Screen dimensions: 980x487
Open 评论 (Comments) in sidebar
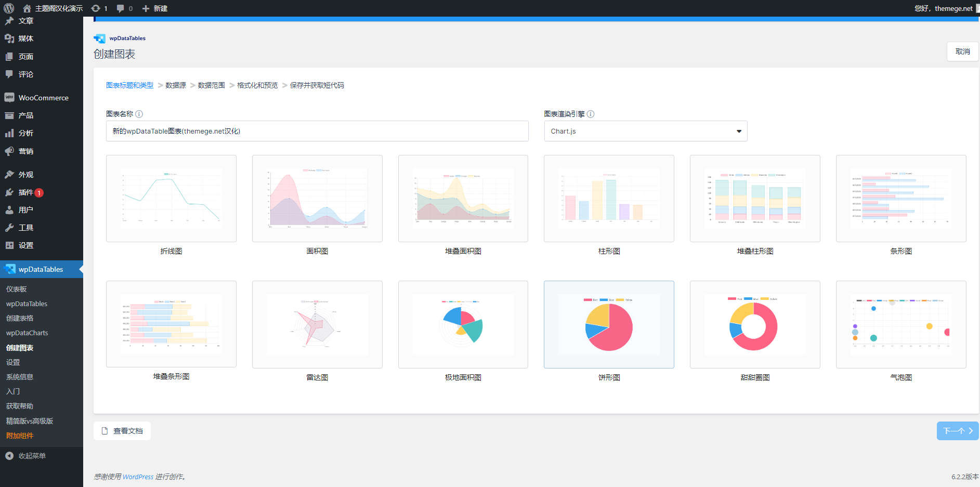click(42, 74)
